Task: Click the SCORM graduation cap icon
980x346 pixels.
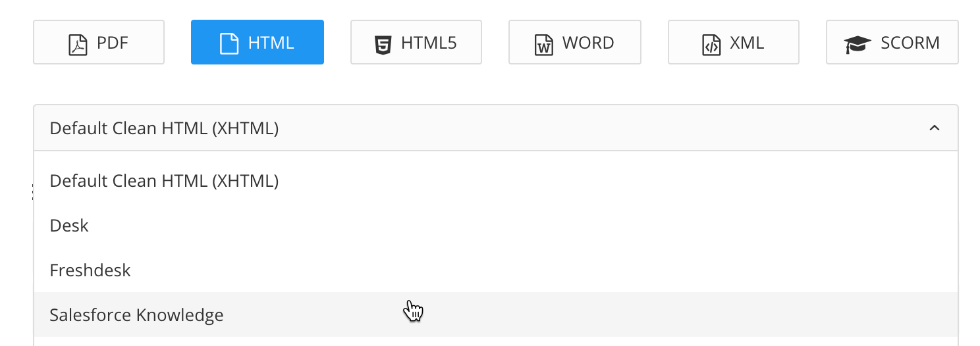Action: [857, 44]
